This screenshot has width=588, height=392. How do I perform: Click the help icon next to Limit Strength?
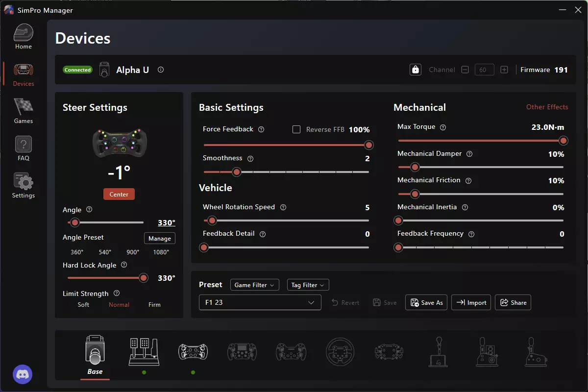point(117,293)
